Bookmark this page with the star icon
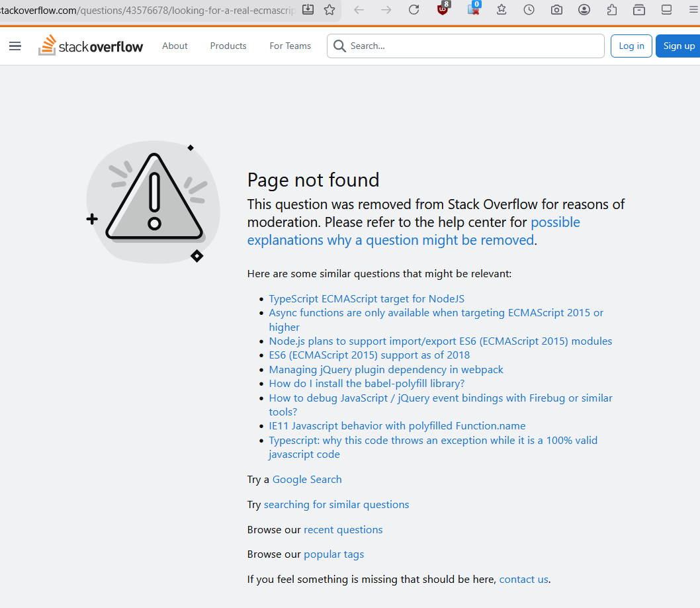Viewport: 700px width, 608px height. pos(329,10)
